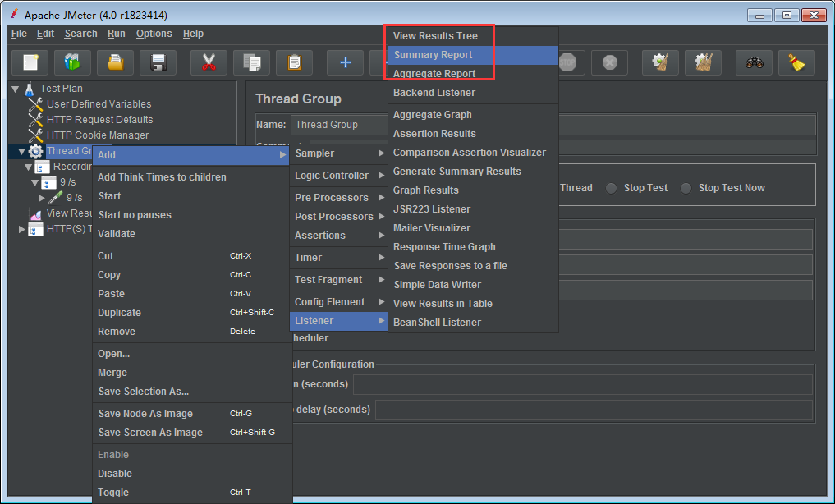Viewport: 835px width, 504px height.
Task: Click the HTTP Cookie Manager tools icon
Action: [x=35, y=135]
